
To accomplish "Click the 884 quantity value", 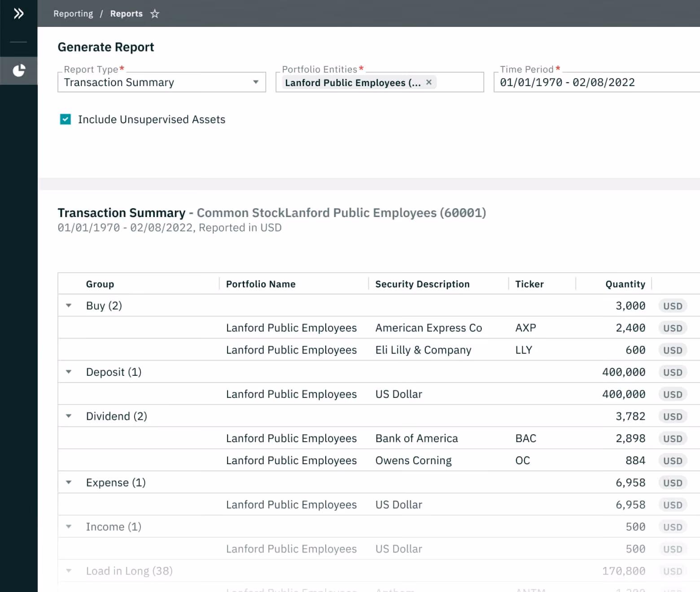I will coord(635,461).
